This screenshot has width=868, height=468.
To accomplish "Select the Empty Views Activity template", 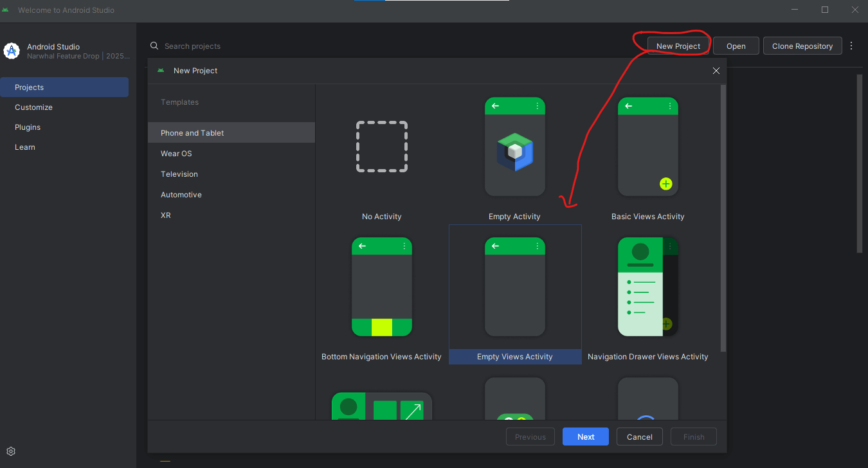I will coord(514,287).
